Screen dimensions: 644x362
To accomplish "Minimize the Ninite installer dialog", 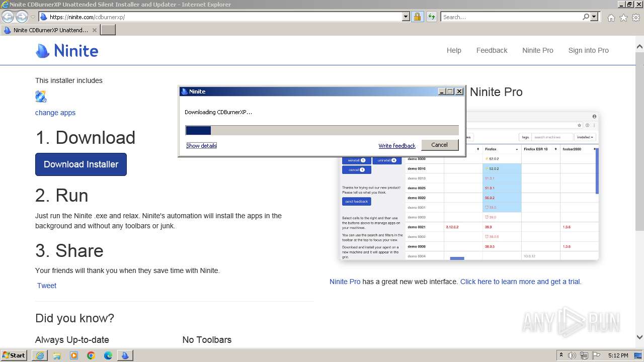I will click(442, 92).
